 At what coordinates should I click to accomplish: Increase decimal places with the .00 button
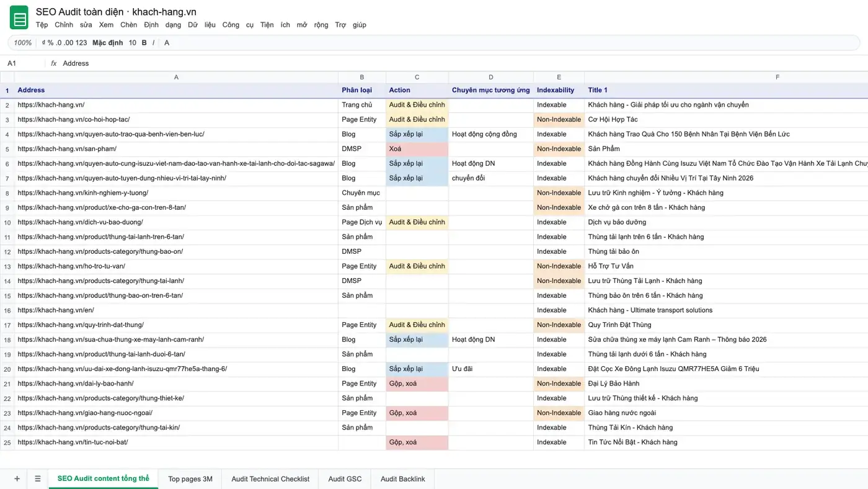tap(69, 43)
